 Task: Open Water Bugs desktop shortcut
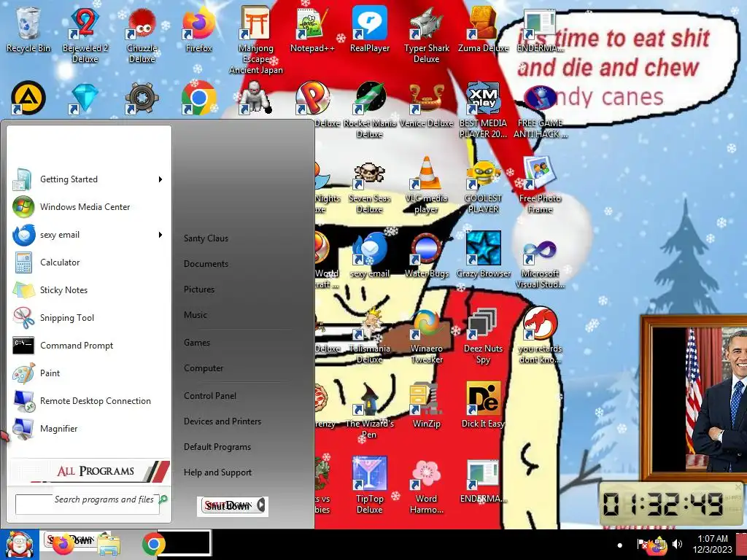[426, 254]
